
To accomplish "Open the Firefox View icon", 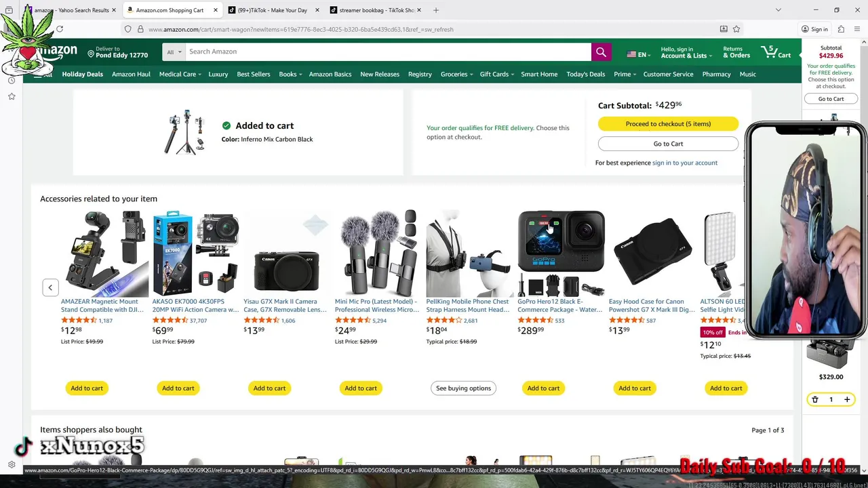I will 9,10.
